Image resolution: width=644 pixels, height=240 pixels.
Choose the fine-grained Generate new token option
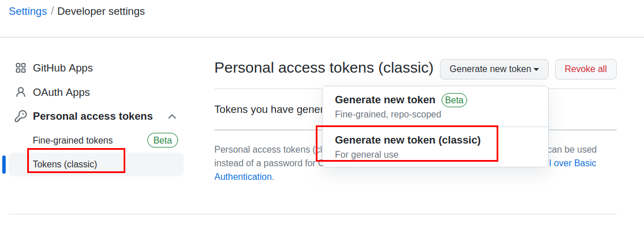click(385, 100)
